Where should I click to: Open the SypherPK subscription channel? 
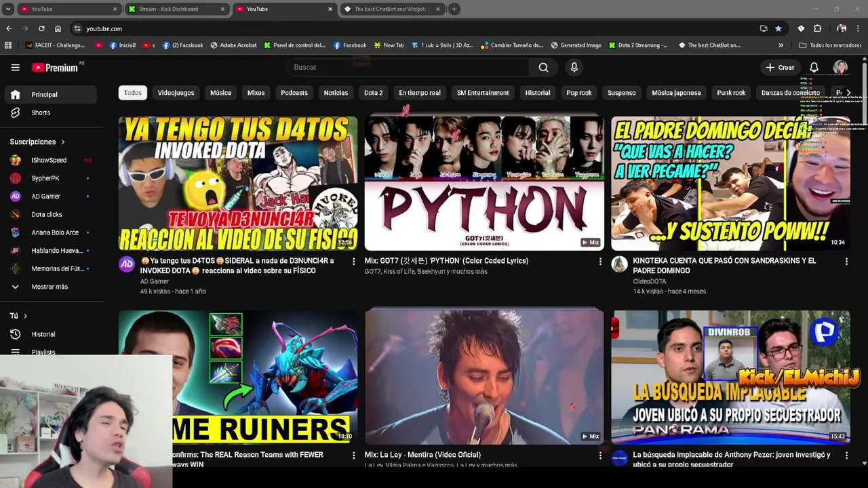pos(51,178)
